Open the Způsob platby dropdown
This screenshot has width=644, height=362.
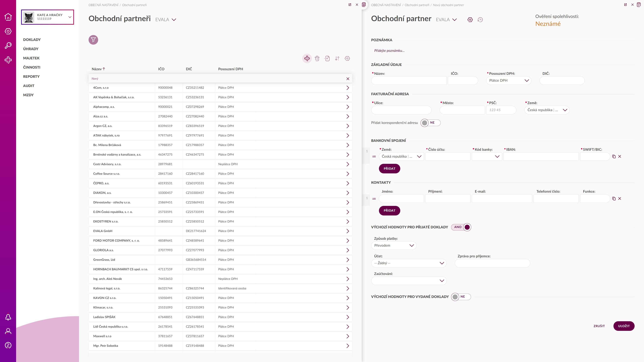click(x=394, y=246)
